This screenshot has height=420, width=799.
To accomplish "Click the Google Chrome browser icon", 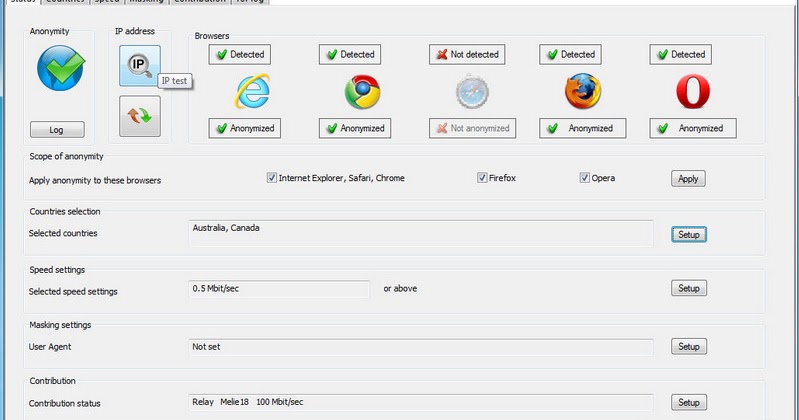I will [x=362, y=92].
